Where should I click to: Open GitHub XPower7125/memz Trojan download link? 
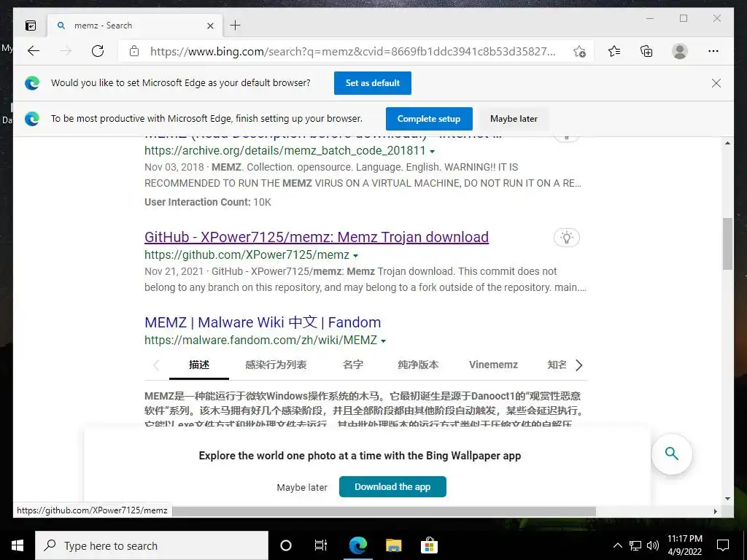pyautogui.click(x=317, y=237)
